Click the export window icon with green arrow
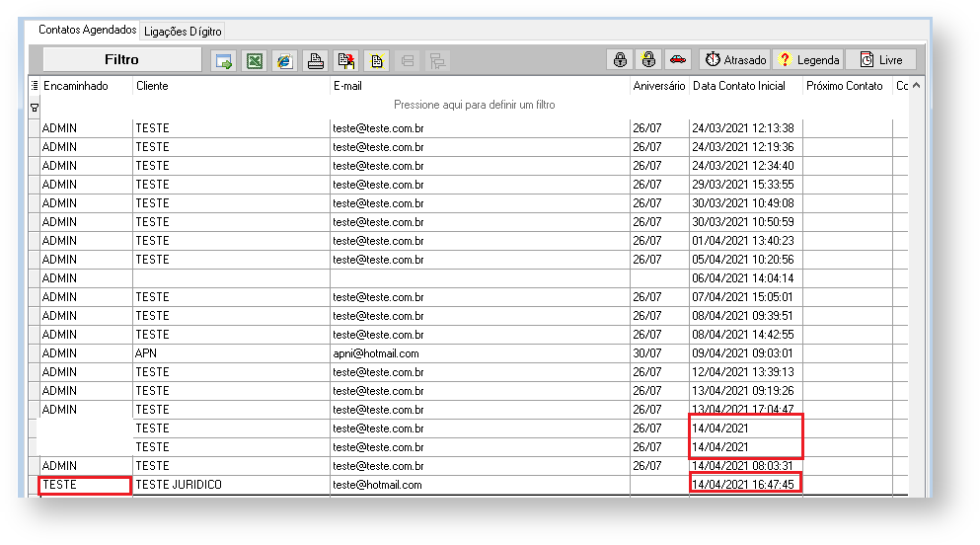The width and height of the screenshot is (980, 545). click(223, 60)
